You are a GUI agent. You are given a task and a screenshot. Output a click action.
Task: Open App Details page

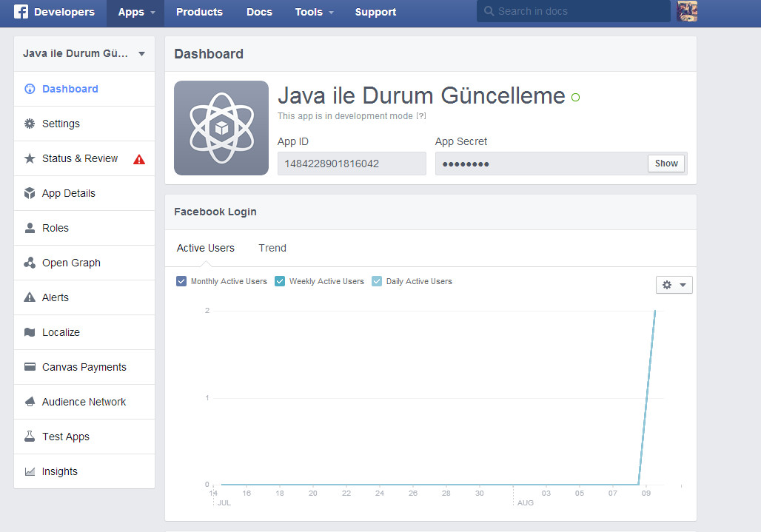tap(84, 193)
